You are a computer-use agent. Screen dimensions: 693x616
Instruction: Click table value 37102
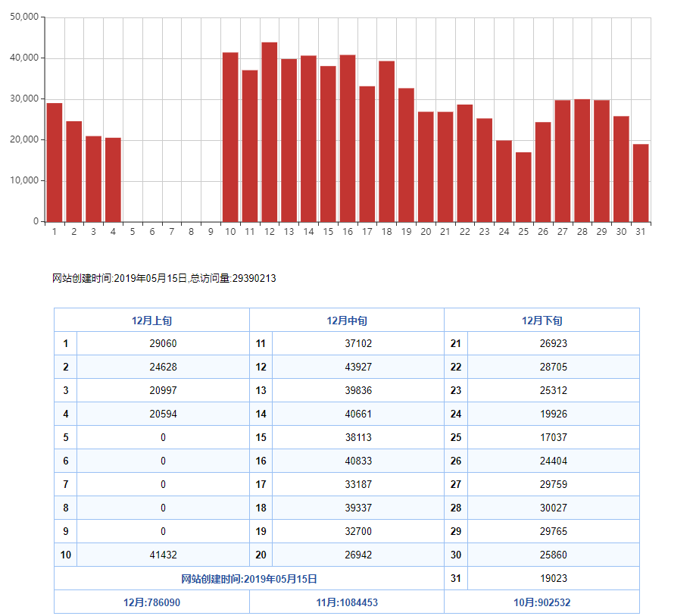coord(358,343)
